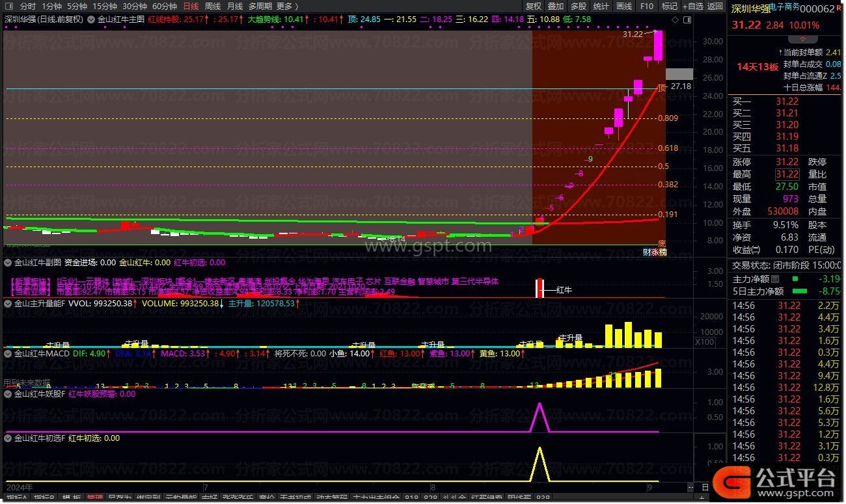Click the 红牛 signal marker
846x504 pixels.
[564, 290]
